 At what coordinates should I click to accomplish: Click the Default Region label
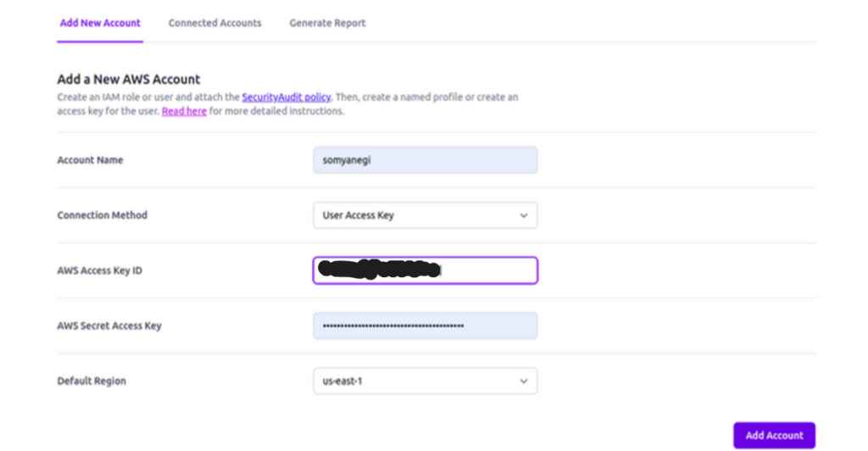pyautogui.click(x=92, y=381)
